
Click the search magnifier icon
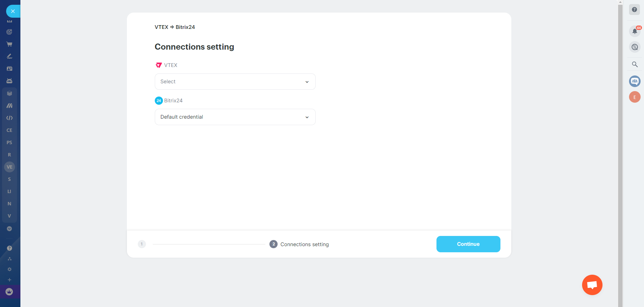coord(634,64)
